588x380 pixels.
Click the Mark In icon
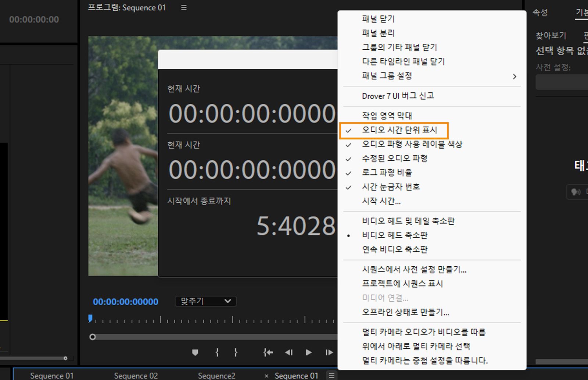tap(217, 352)
